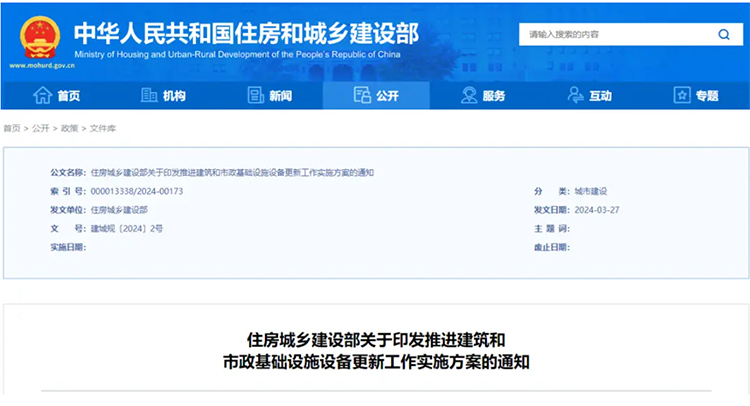Click the document icon beside 公开
This screenshot has width=750, height=406.
point(362,95)
